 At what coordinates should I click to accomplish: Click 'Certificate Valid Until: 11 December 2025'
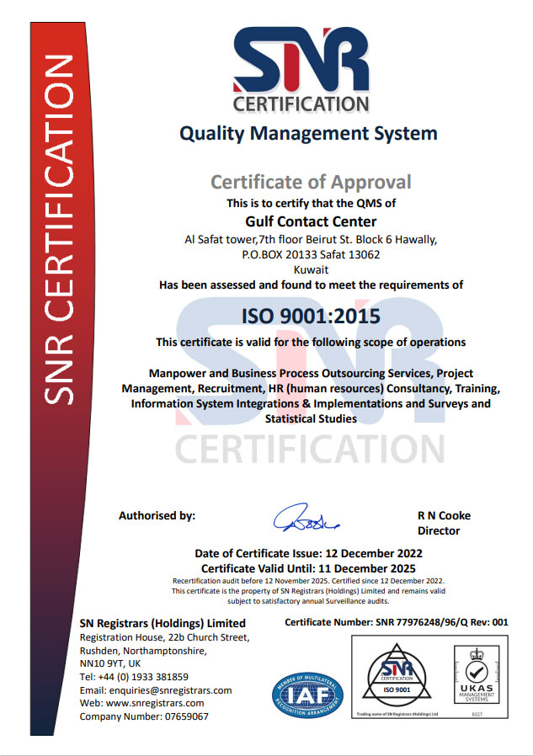tap(308, 568)
